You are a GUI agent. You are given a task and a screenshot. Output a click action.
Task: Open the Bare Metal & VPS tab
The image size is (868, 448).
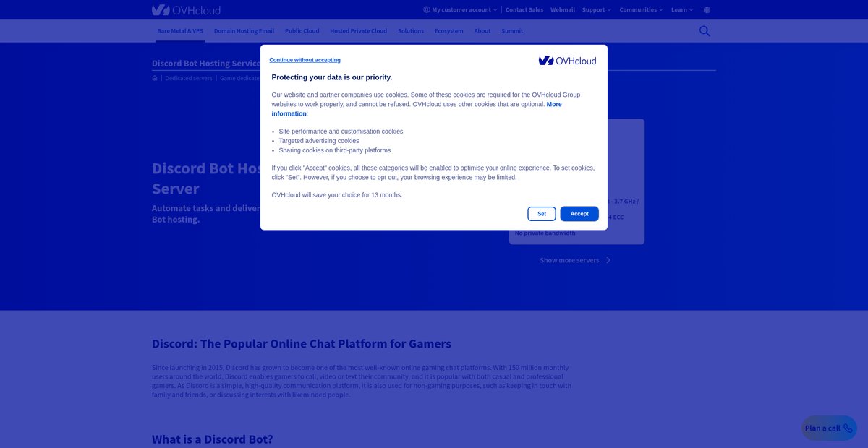point(180,31)
